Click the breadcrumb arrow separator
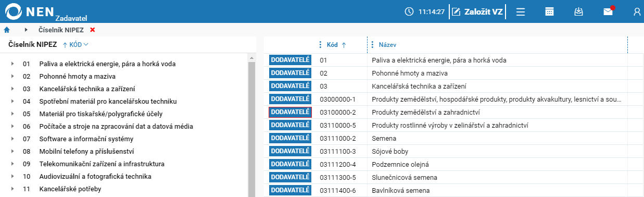This screenshot has height=197, width=644. pyautogui.click(x=26, y=30)
